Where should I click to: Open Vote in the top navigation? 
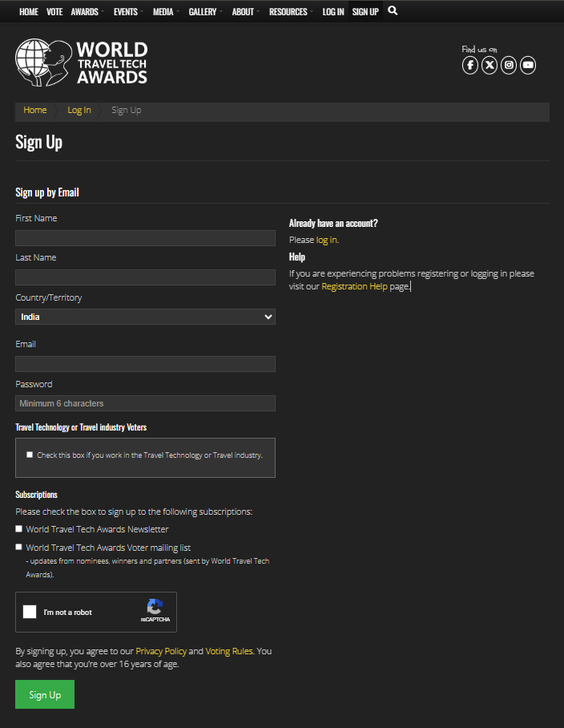pyautogui.click(x=54, y=11)
